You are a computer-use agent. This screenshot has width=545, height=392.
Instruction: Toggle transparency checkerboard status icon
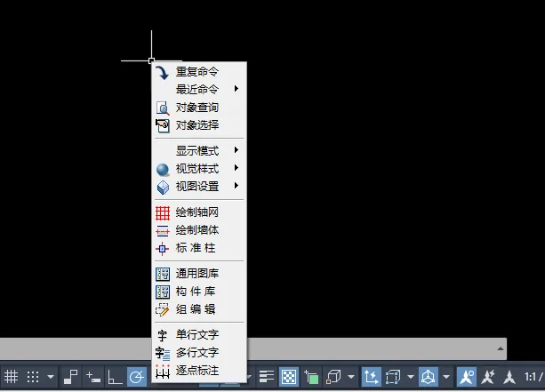289,377
